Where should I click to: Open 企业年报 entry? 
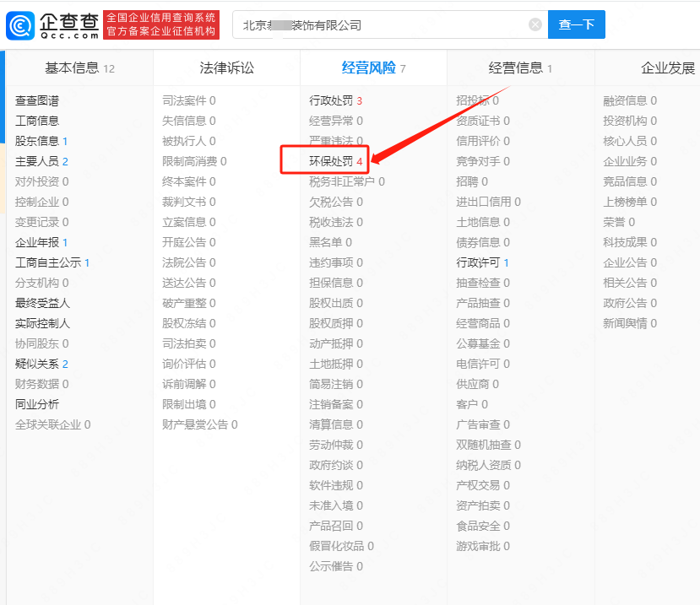click(x=41, y=243)
